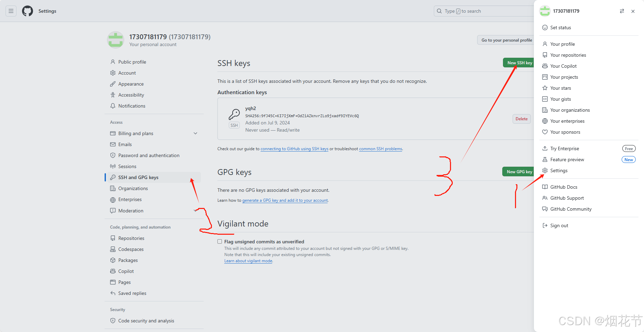The width and height of the screenshot is (644, 332).
Task: Open Packages settings
Action: (154, 260)
